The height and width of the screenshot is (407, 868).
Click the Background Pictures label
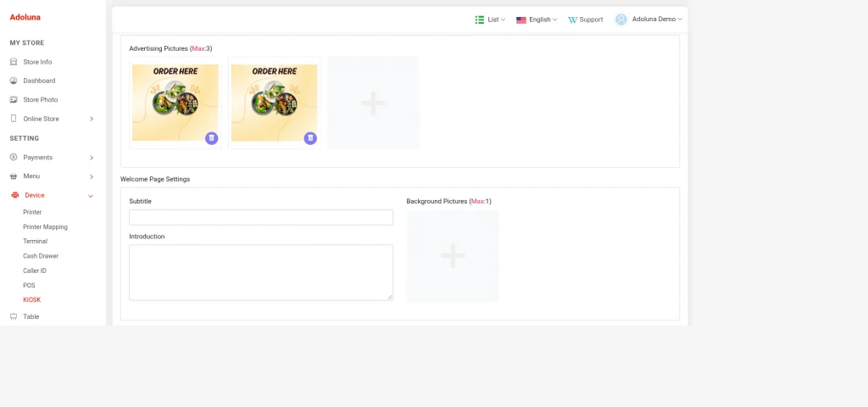[449, 202]
